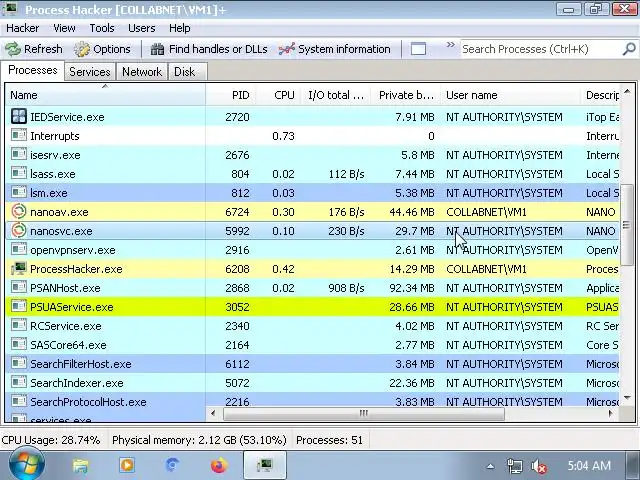
Task: Sort by Private bytes column header
Action: coord(406,95)
